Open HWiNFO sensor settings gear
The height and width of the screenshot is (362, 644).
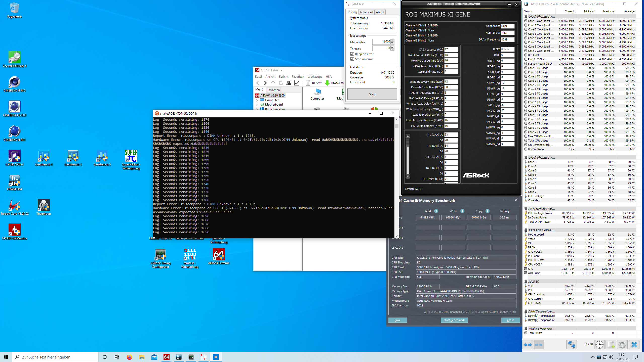pyautogui.click(x=622, y=345)
